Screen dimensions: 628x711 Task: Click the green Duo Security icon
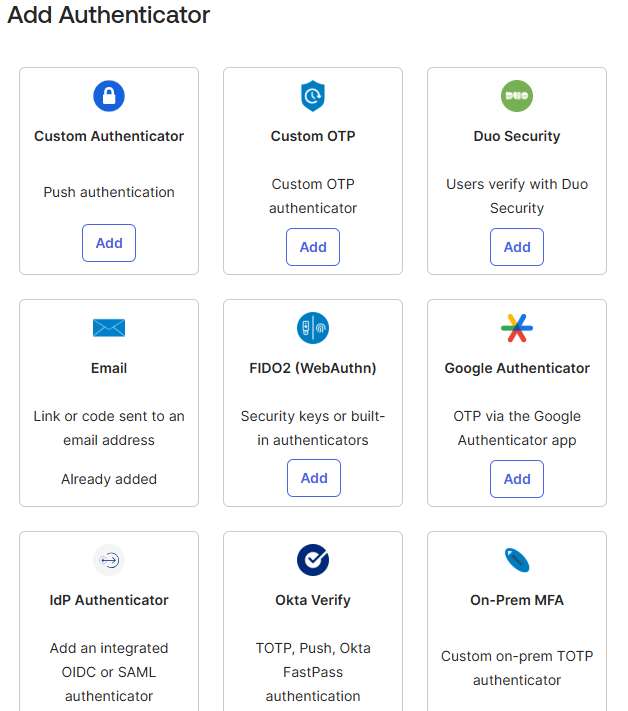(517, 96)
